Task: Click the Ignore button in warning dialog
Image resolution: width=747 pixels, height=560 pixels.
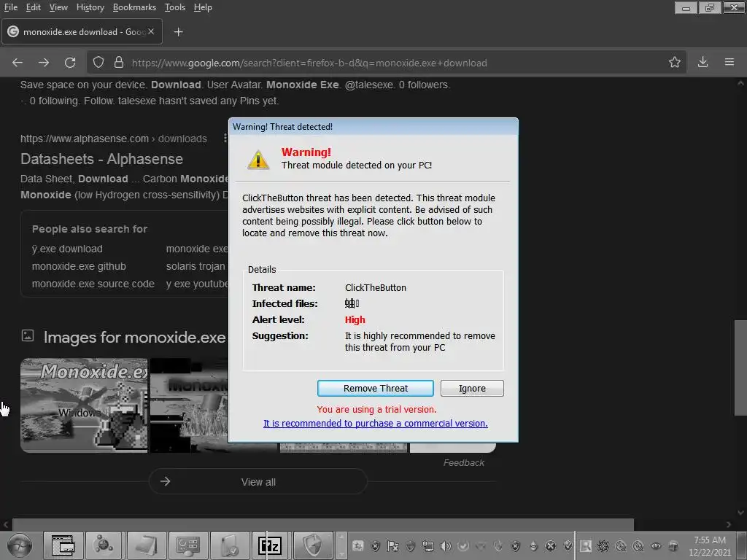Action: click(x=472, y=388)
